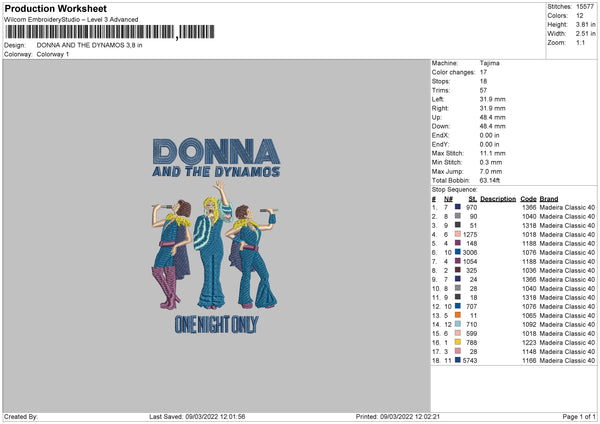Viewport: 600px width, 424px height.
Task: Click stitch count '1054' in stop row 7
Action: pos(470,261)
